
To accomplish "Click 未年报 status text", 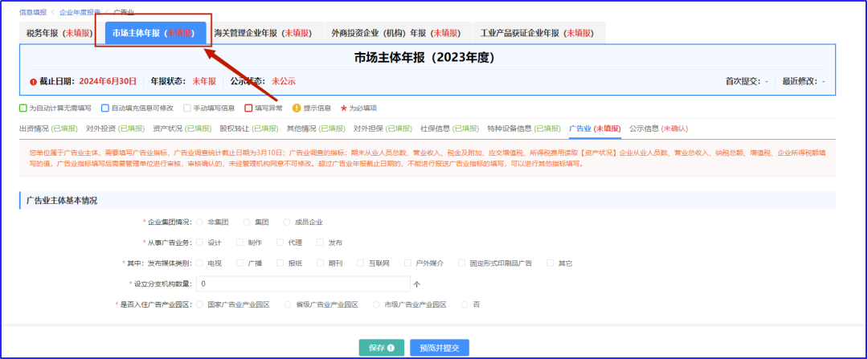I will [203, 81].
